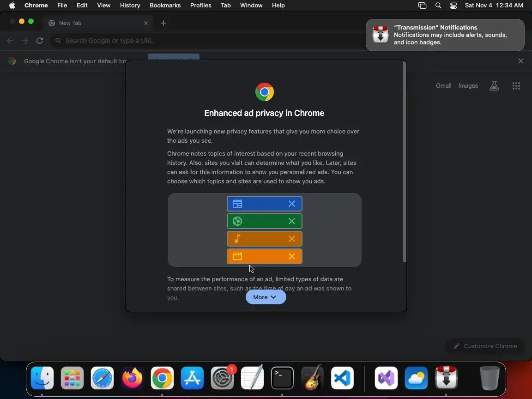Open the Tab menu
Screen dimensions: 532x399
(226, 5)
